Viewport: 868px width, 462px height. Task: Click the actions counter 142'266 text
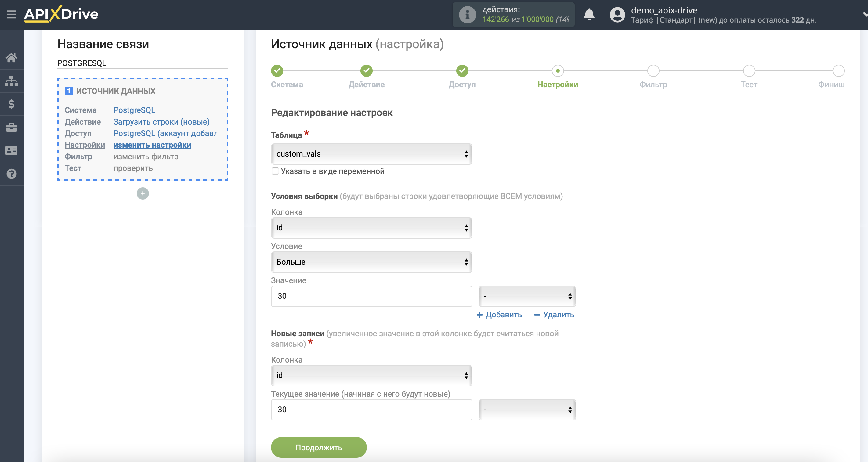pyautogui.click(x=495, y=20)
